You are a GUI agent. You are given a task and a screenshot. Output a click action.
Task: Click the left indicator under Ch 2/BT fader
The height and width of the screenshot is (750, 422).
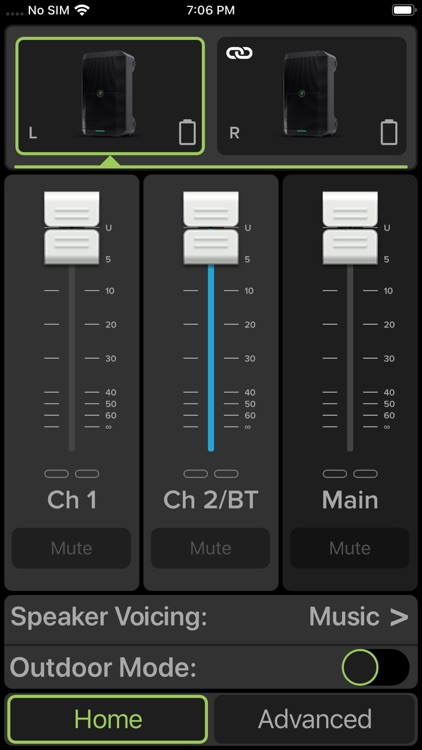196,474
